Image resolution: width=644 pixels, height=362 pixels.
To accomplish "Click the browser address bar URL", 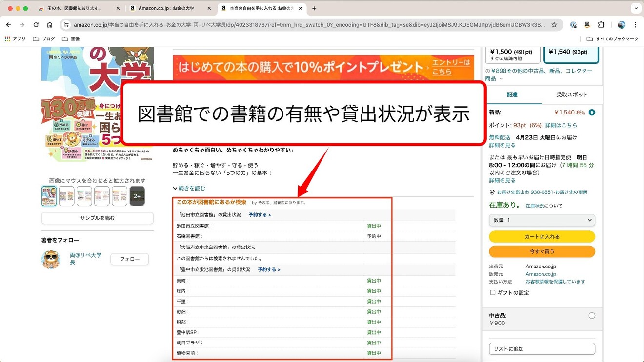I will click(x=309, y=25).
